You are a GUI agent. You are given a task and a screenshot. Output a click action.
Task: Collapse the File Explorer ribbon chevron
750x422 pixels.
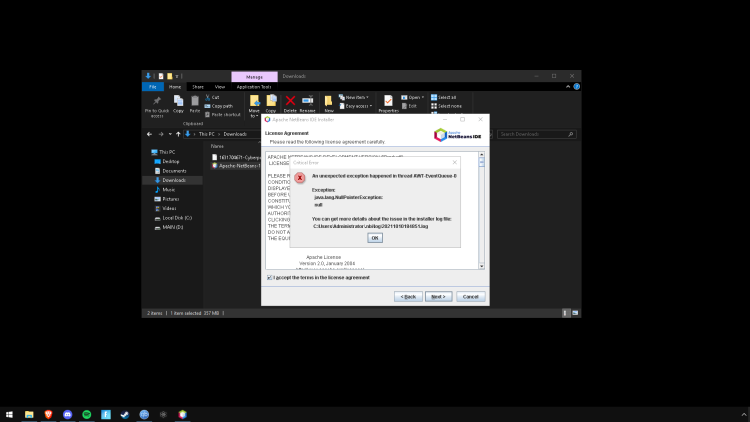[568, 87]
